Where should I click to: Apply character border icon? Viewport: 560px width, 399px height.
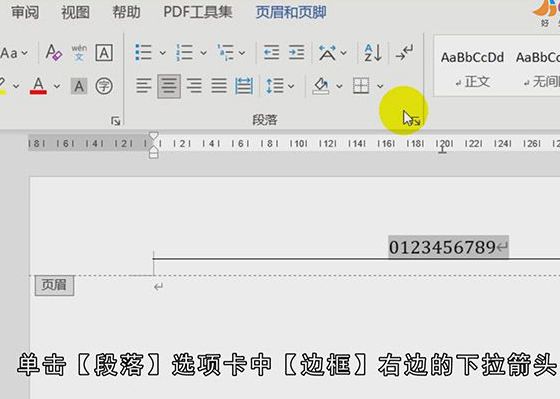[x=104, y=53]
